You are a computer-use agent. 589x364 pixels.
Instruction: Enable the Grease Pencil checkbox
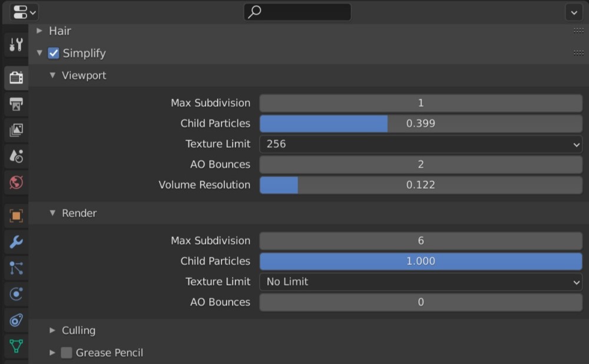67,353
